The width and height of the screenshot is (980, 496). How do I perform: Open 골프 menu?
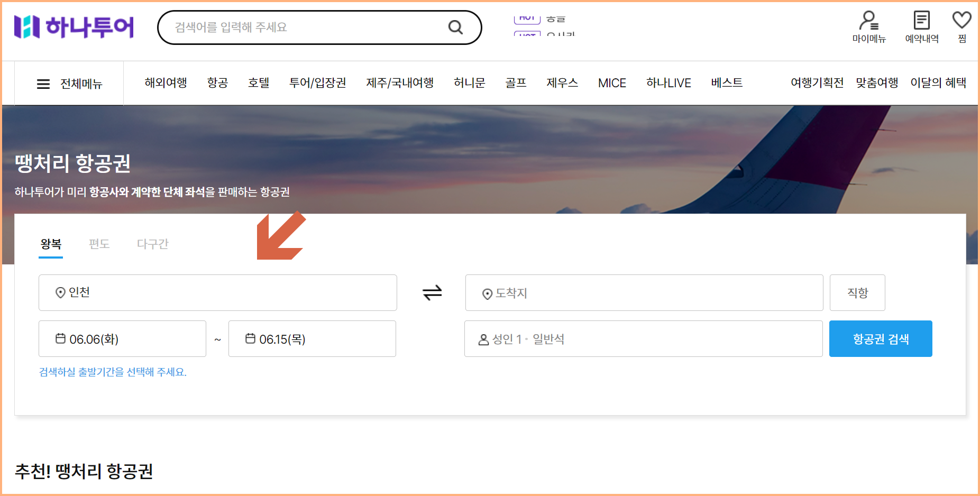(516, 83)
